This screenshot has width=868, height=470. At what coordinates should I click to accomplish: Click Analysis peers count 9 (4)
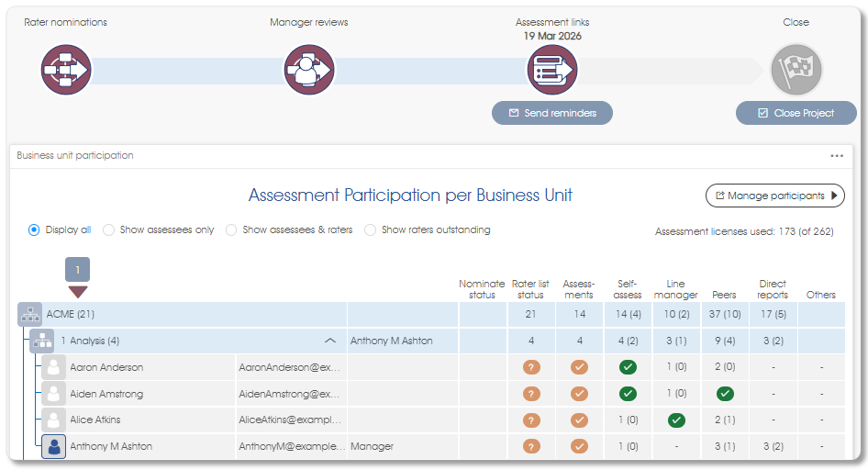coord(725,341)
